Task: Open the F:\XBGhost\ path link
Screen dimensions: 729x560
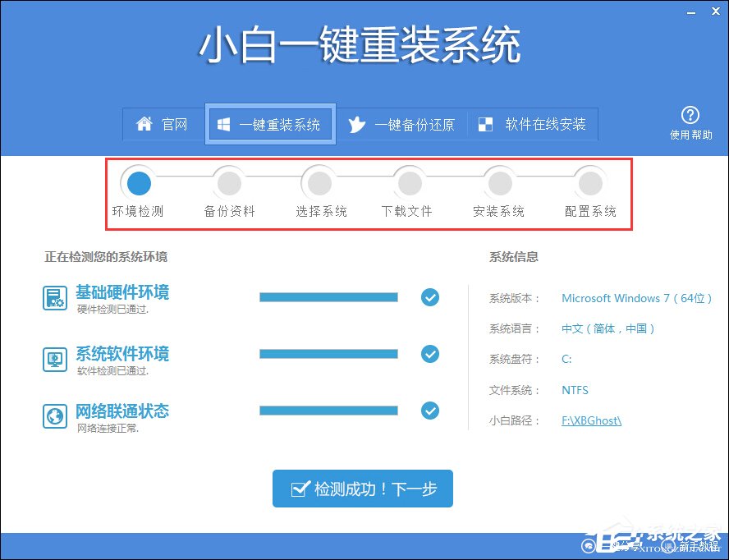Action: click(591, 420)
